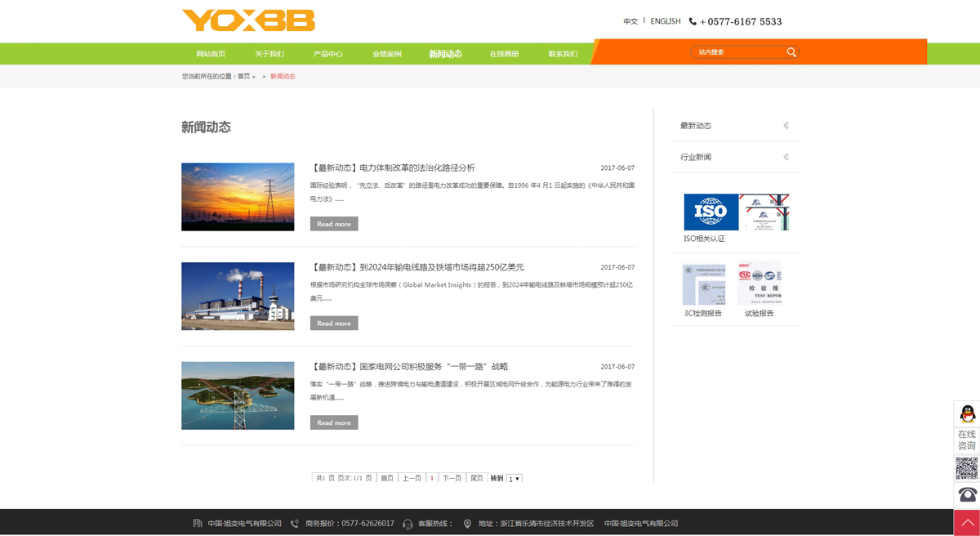
Task: Switch language to ENGLISH
Action: pyautogui.click(x=665, y=21)
